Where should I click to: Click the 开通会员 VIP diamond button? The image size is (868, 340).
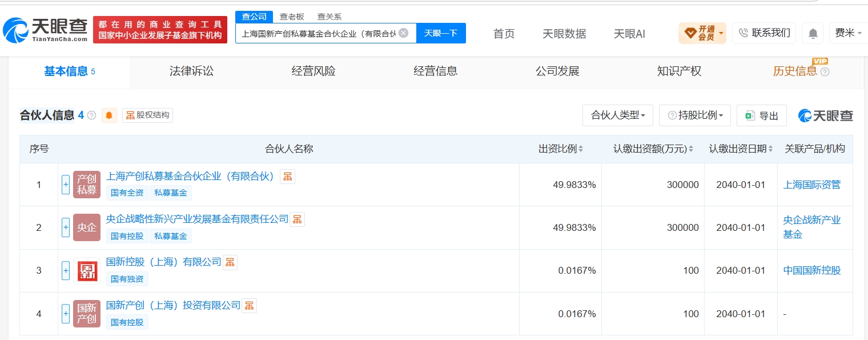(x=702, y=33)
